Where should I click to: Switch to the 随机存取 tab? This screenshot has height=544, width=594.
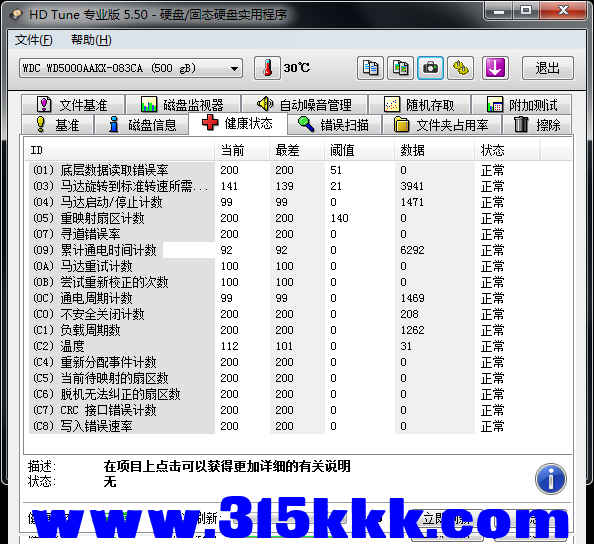pyautogui.click(x=420, y=105)
